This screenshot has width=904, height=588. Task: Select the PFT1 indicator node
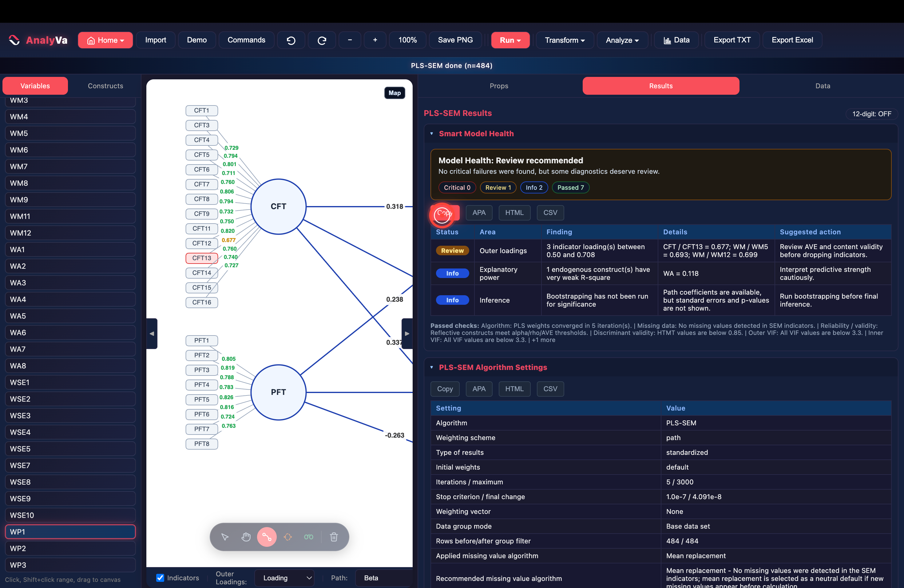(x=202, y=340)
